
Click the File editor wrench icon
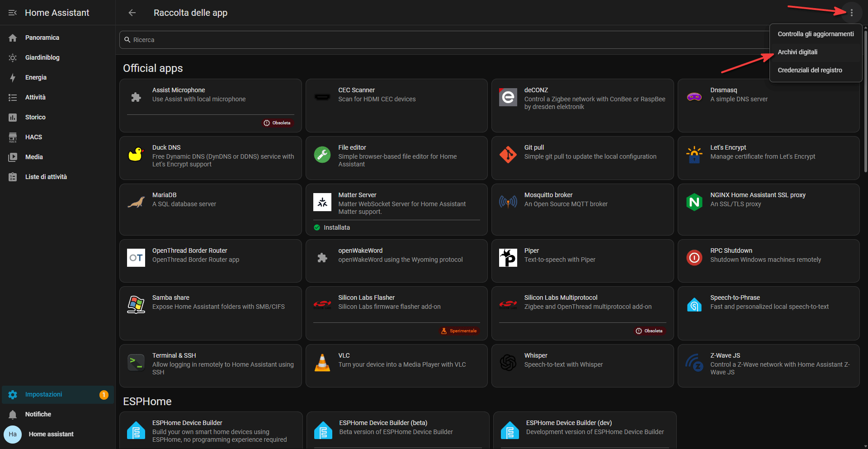pyautogui.click(x=322, y=155)
